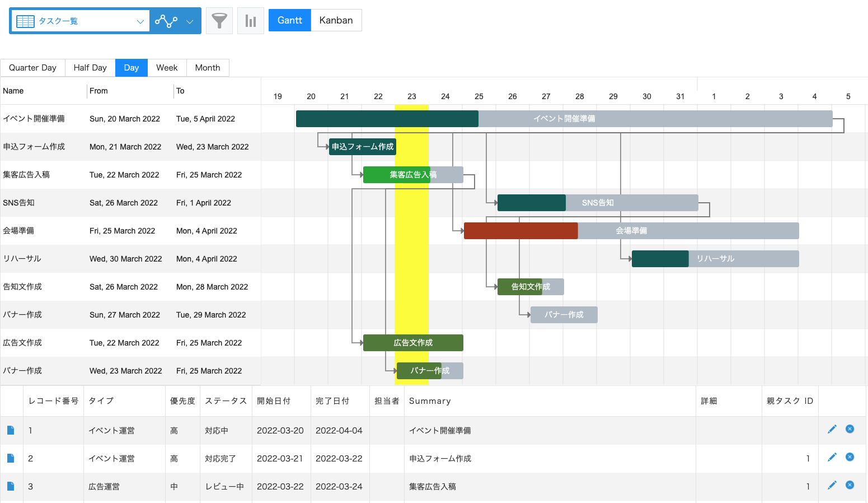Screen dimensions: 868x503
Task: Edit record 2 using its pencil icon
Action: 832,457
